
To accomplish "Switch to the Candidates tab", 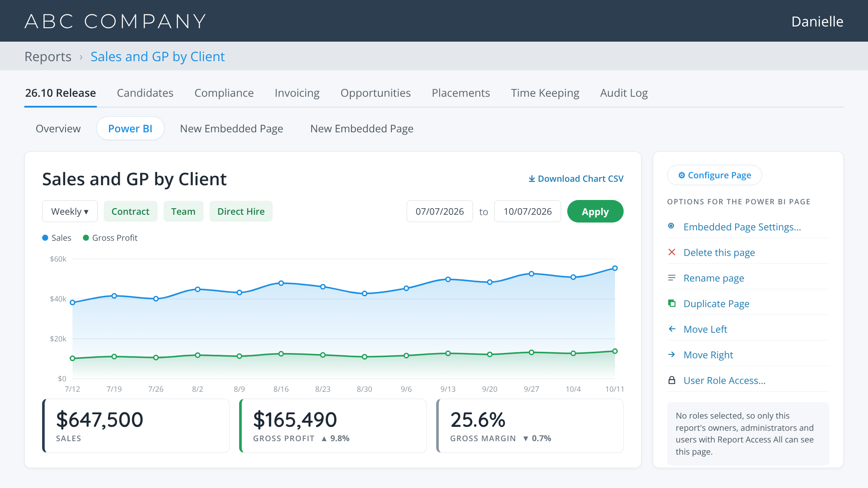I will (145, 93).
